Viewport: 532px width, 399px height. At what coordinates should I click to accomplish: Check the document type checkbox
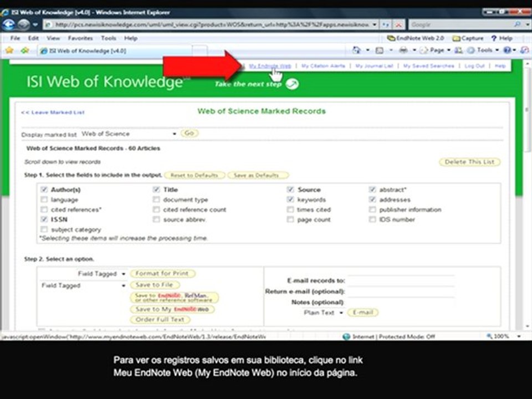(156, 199)
